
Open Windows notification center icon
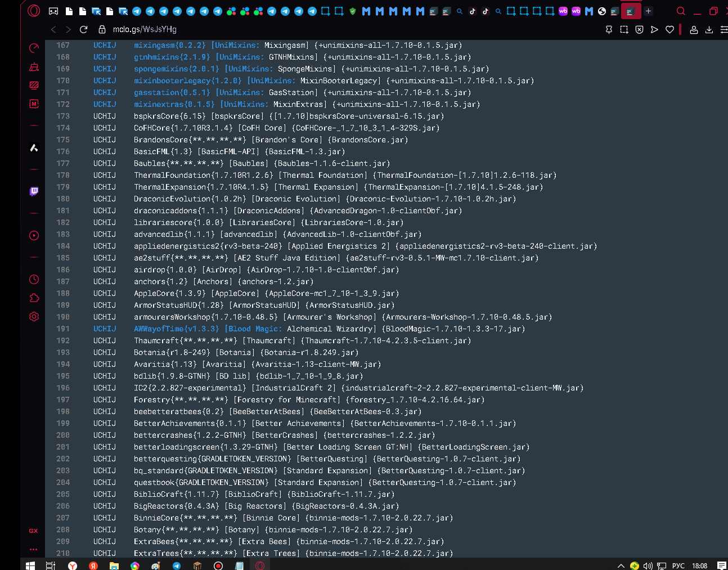pos(721,565)
